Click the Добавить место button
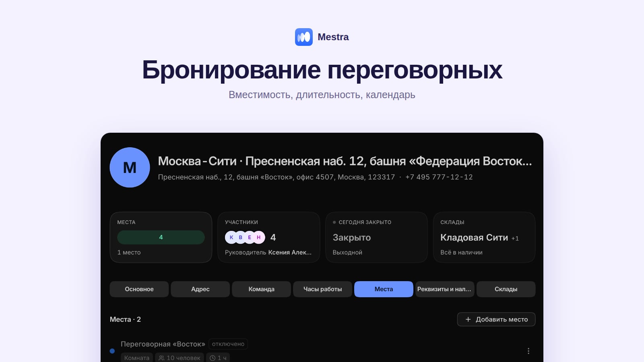Viewport: 644px width, 362px height. pyautogui.click(x=496, y=319)
